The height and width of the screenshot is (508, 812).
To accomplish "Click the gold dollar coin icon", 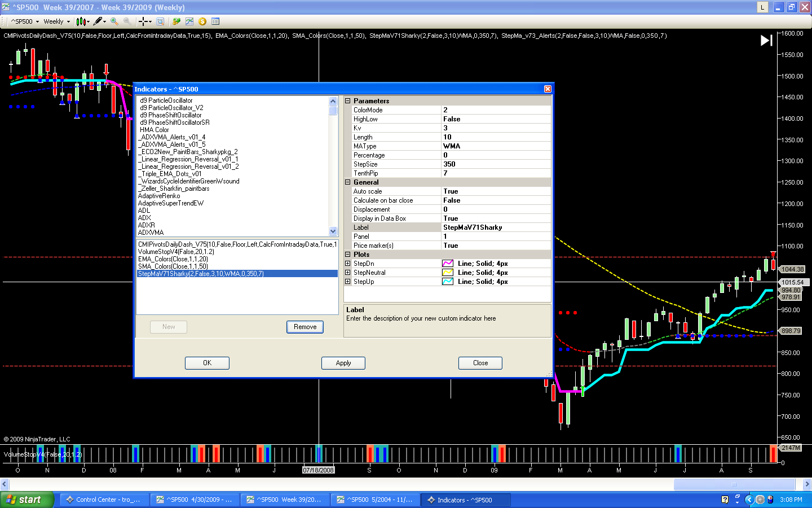I will (202, 21).
